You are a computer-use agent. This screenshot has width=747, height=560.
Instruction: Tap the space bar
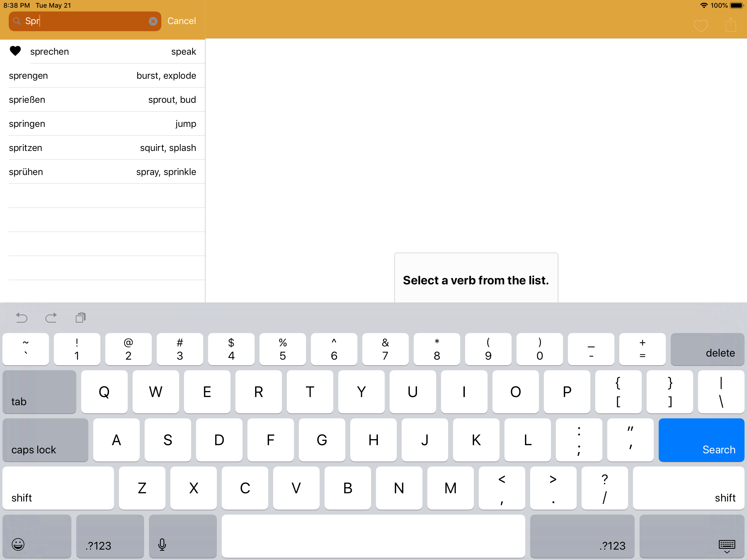(373, 536)
